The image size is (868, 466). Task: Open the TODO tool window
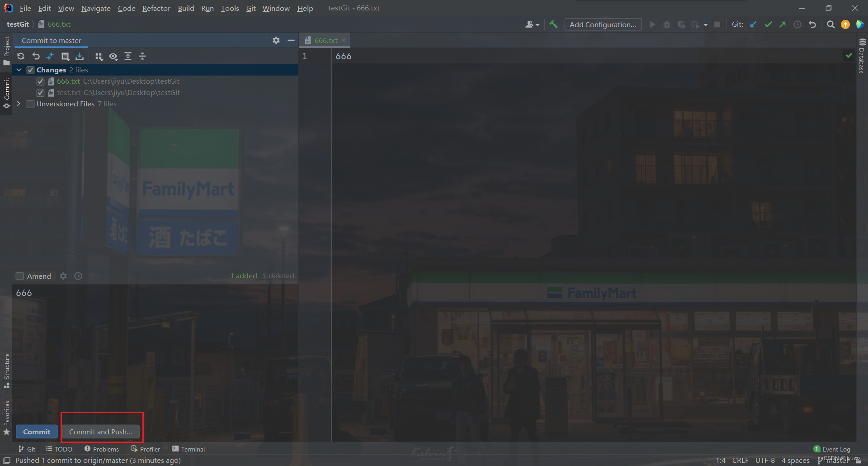pyautogui.click(x=59, y=449)
